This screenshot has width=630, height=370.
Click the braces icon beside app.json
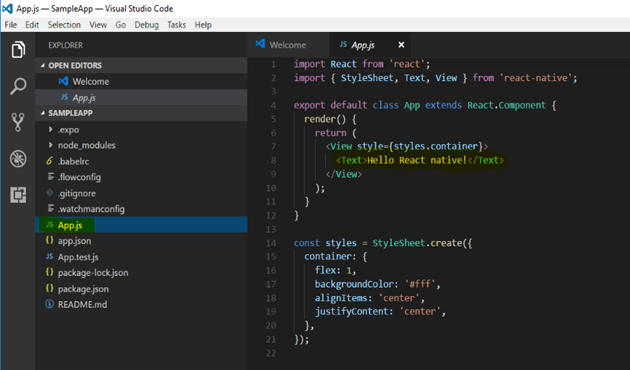coord(49,240)
